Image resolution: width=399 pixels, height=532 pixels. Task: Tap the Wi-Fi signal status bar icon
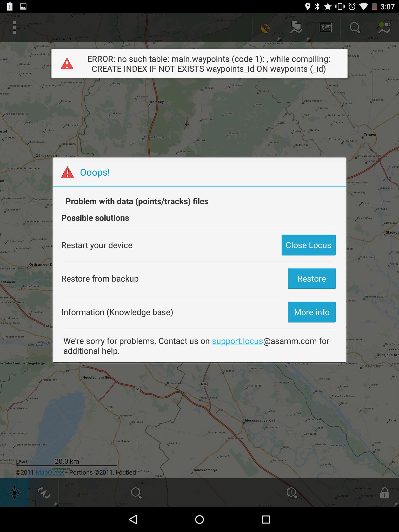click(x=364, y=6)
